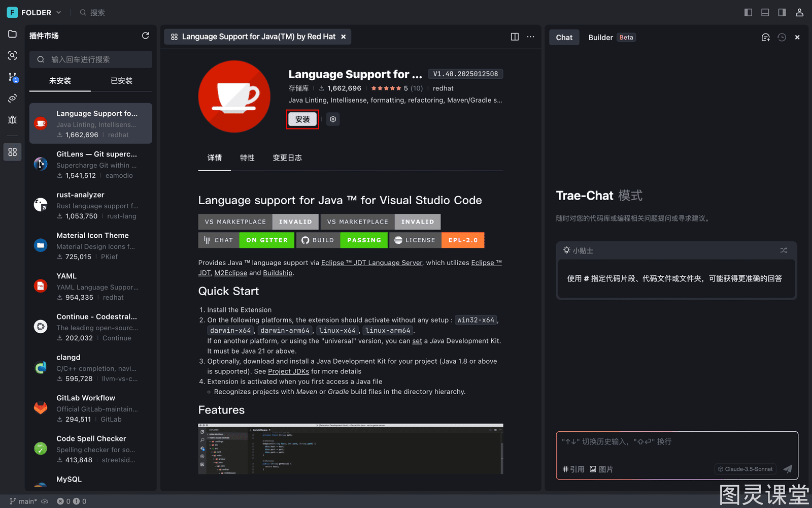Close the Chat side panel
The height and width of the screenshot is (508, 812).
pos(797,37)
